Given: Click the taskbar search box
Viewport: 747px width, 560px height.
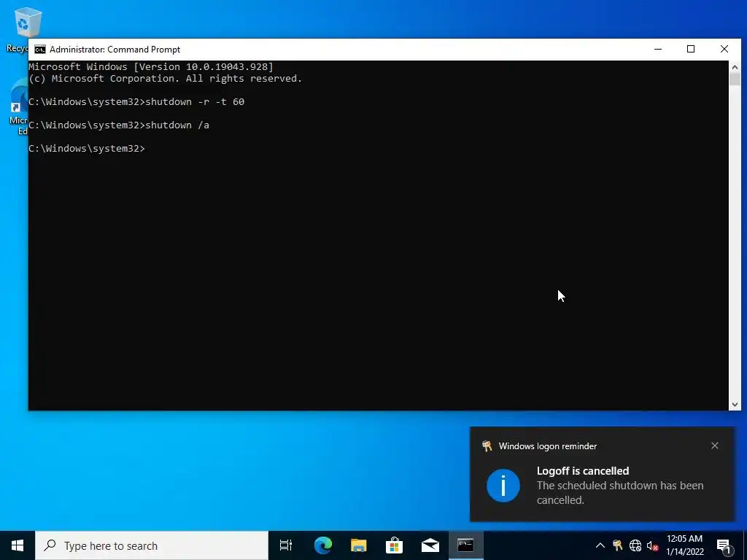Looking at the screenshot, I should tap(152, 545).
